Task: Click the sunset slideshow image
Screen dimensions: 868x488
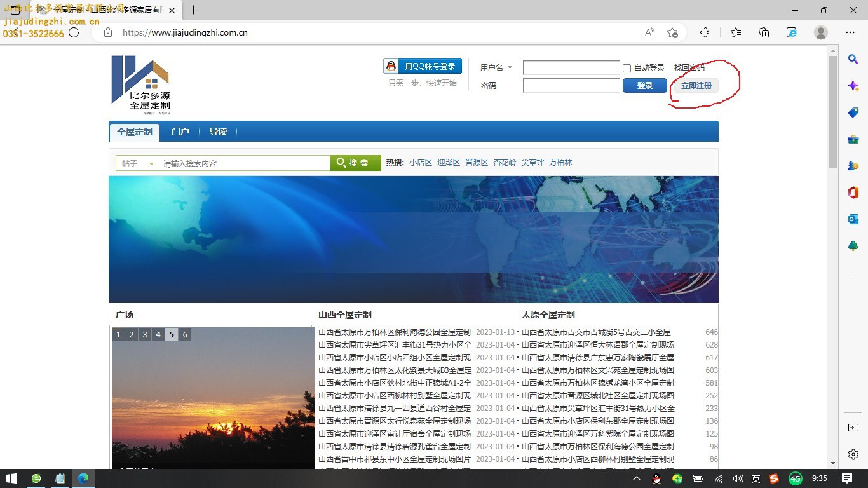Action: click(x=214, y=398)
